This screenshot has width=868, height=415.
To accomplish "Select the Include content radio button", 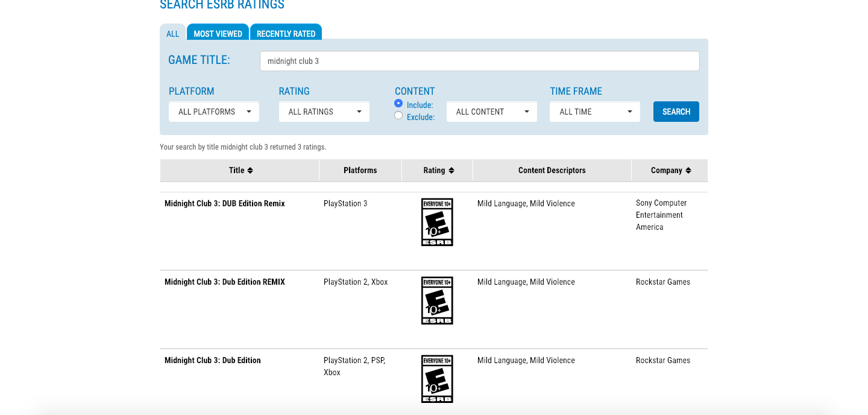I will coord(398,104).
